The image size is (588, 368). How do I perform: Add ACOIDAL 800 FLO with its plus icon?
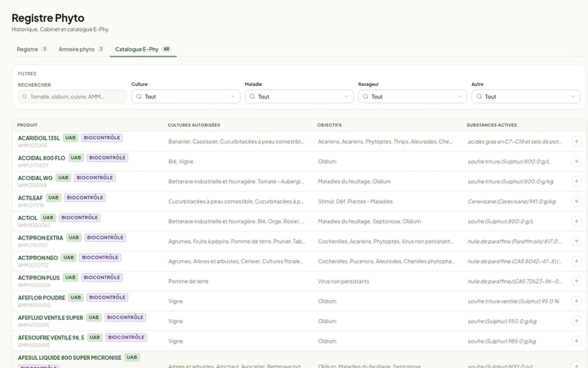click(x=577, y=161)
